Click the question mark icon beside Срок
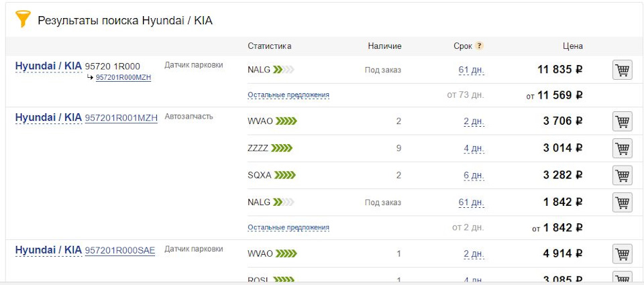This screenshot has width=644, height=285. coord(480,46)
